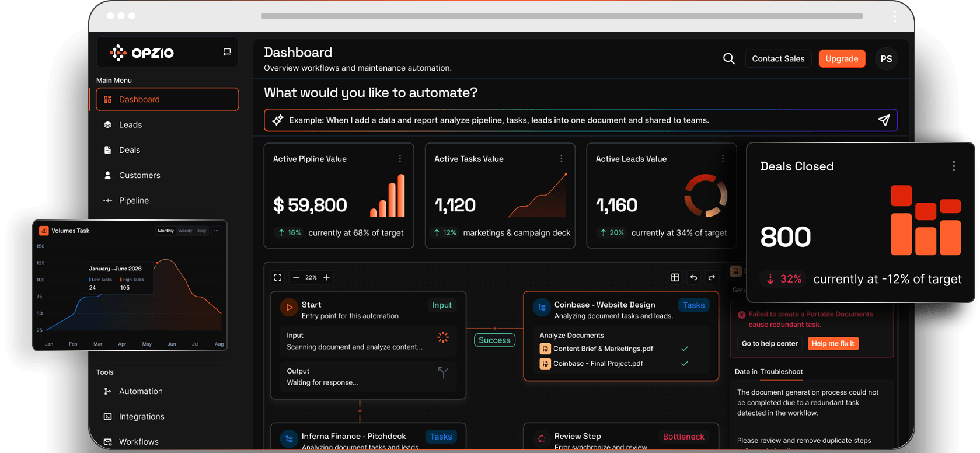The width and height of the screenshot is (980, 453).
Task: Collapse sidebar using panel toggle icon
Action: [227, 52]
